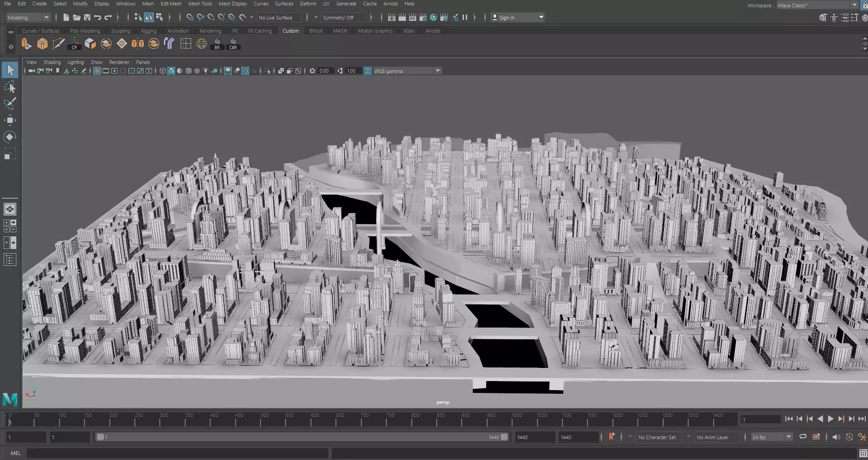Image resolution: width=868 pixels, height=460 pixels.
Task: Click the New Scene icon
Action: pos(66,17)
